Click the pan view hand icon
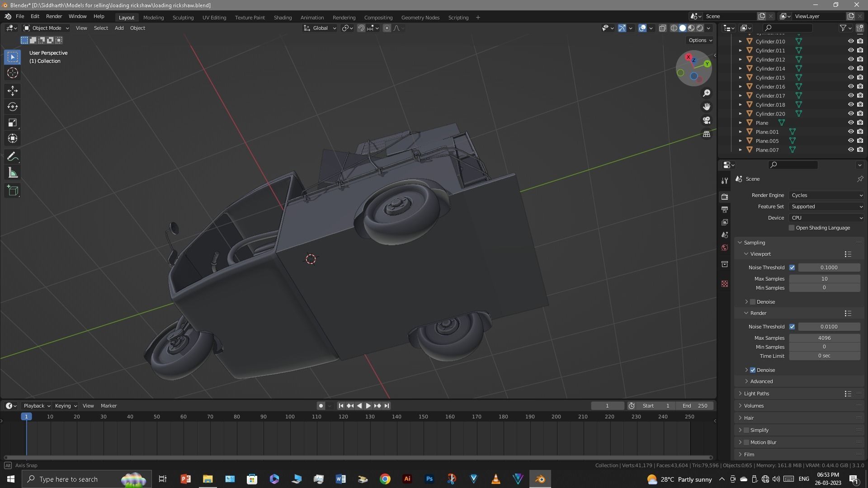The image size is (868, 488). (x=707, y=107)
